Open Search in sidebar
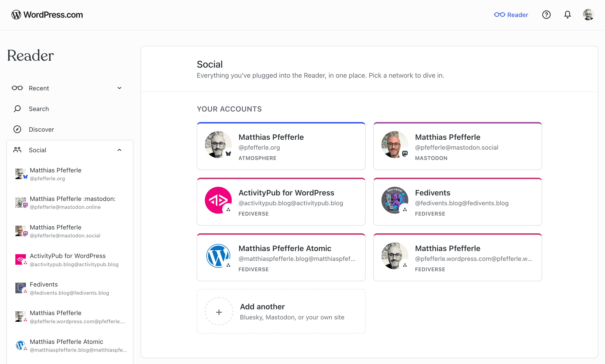Screen dimensions: 605x364 [70, 109]
